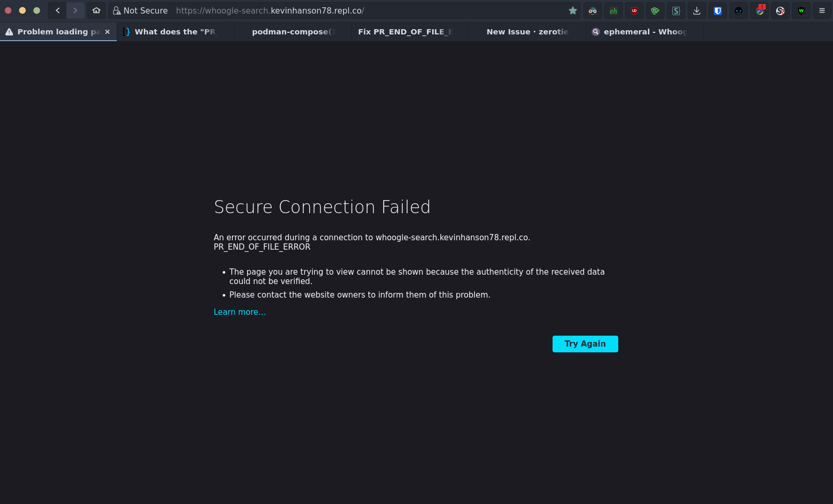Open the browser hamburger menu

click(x=822, y=10)
